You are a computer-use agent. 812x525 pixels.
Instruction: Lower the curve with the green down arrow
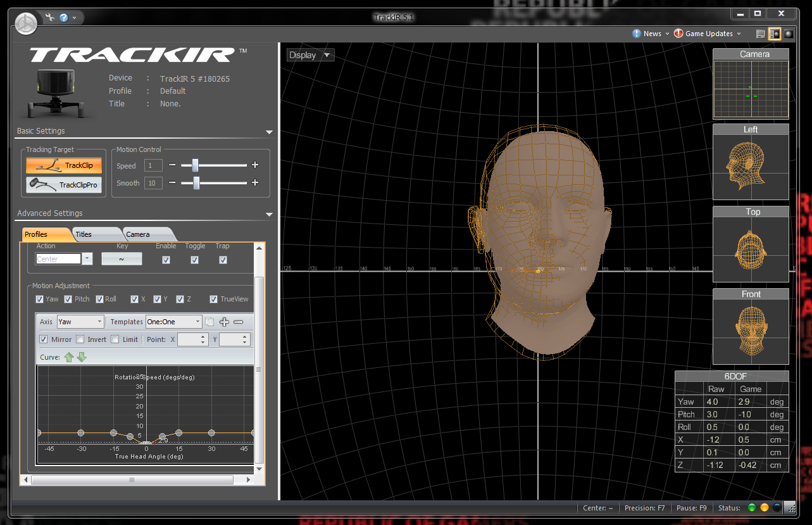tap(82, 357)
